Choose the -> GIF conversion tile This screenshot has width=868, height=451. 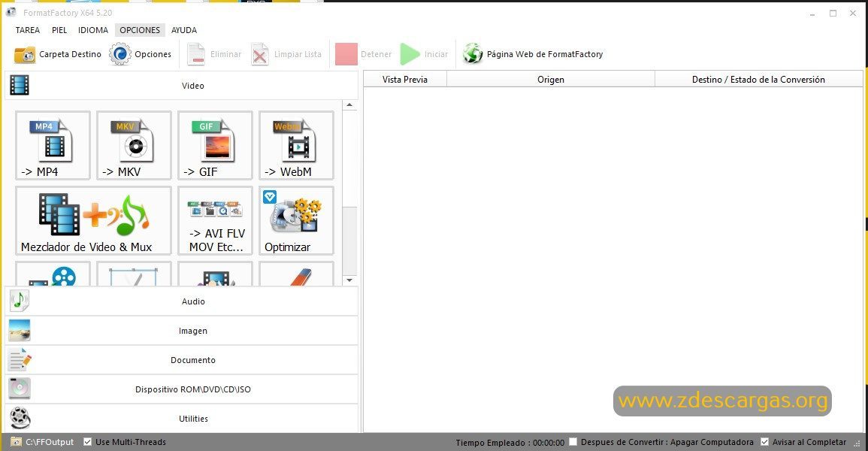[x=216, y=146]
